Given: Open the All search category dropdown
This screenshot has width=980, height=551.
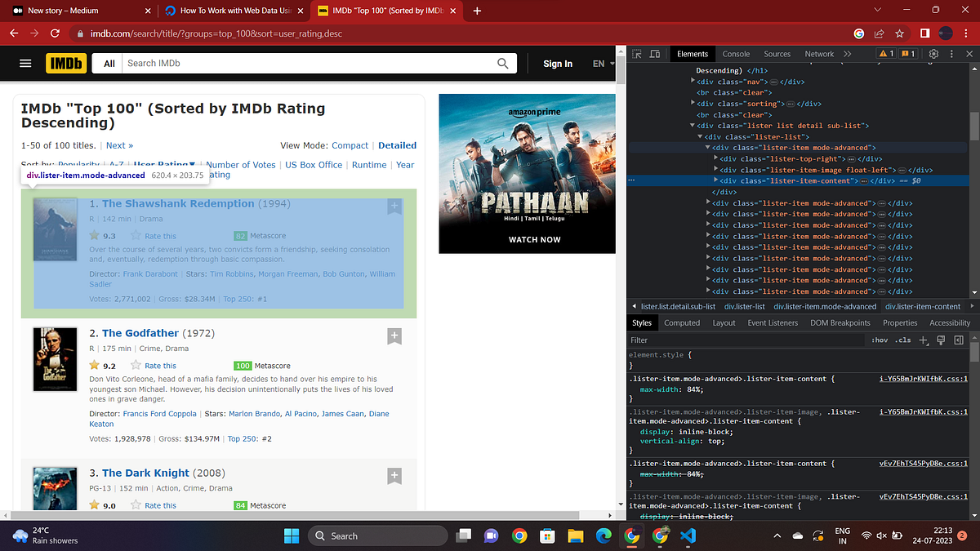Looking at the screenshot, I should [x=109, y=64].
